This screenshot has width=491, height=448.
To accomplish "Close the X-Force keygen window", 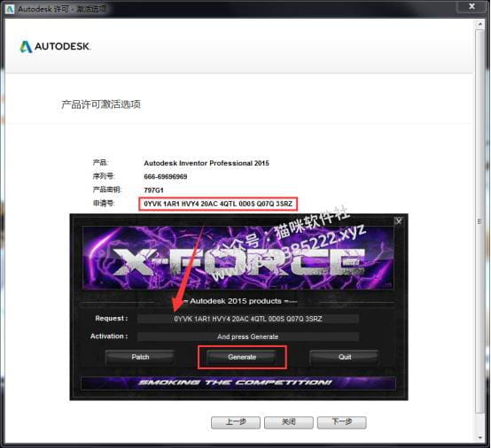I will (x=398, y=221).
